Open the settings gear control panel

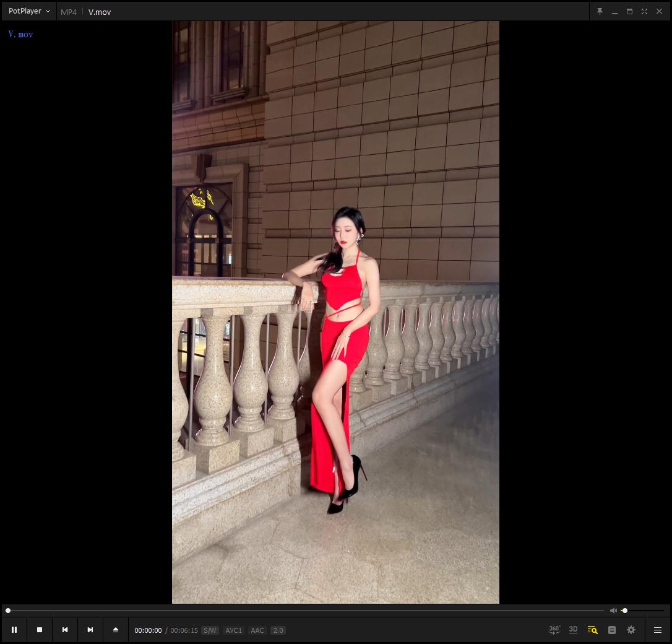(631, 630)
